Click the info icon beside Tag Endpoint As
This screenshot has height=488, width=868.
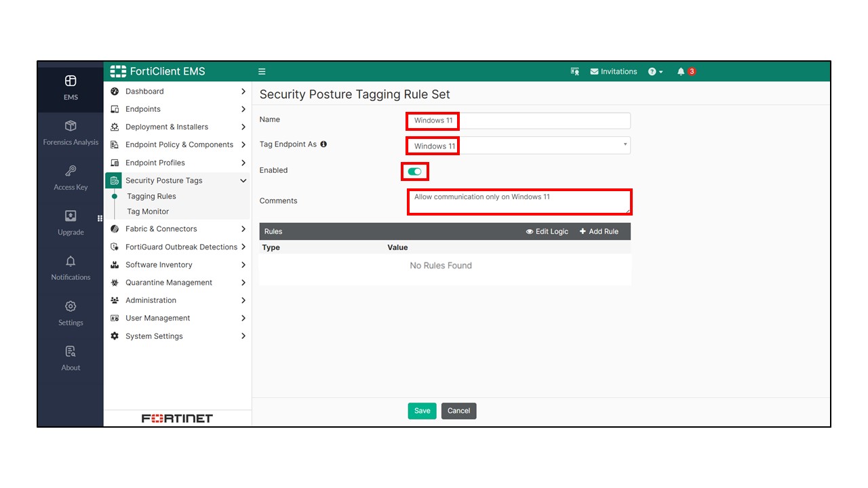pos(323,144)
